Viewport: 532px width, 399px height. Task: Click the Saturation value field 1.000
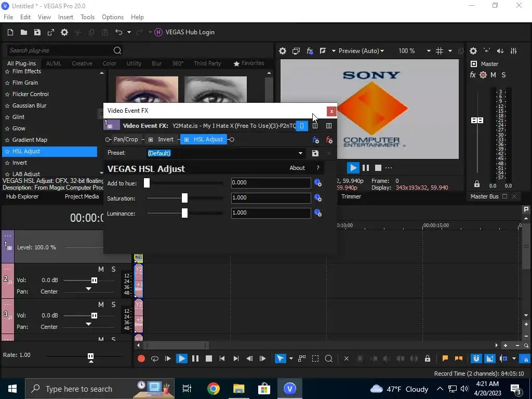271,198
